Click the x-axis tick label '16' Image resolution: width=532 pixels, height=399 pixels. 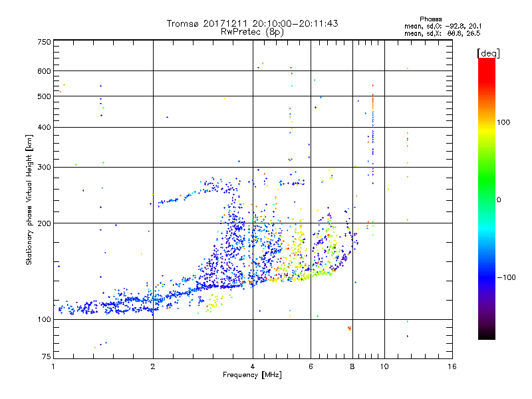tap(452, 366)
